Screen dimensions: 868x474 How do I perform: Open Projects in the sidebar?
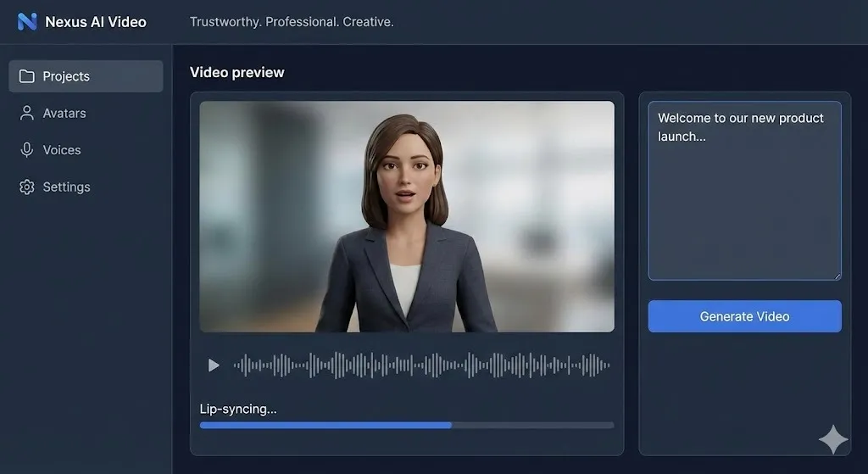pyautogui.click(x=86, y=76)
